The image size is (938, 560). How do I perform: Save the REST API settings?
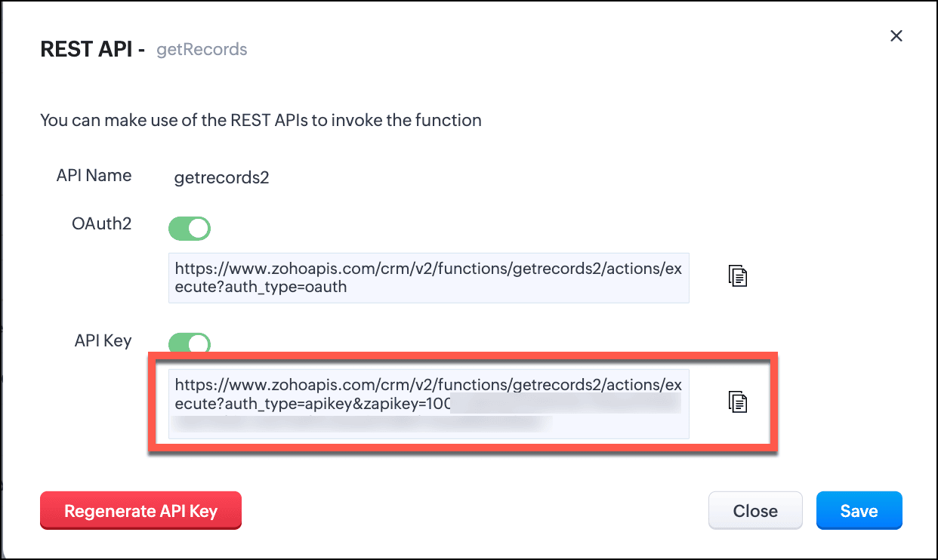tap(859, 511)
